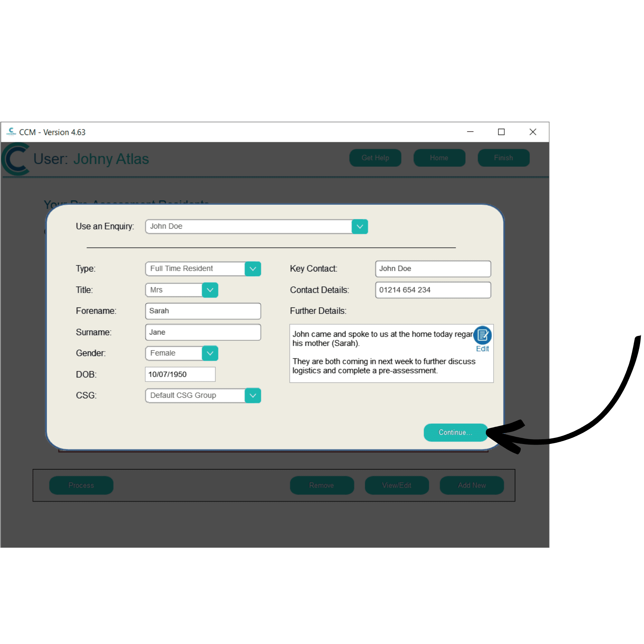The width and height of the screenshot is (644, 644).
Task: Go to the Home button
Action: 439,158
